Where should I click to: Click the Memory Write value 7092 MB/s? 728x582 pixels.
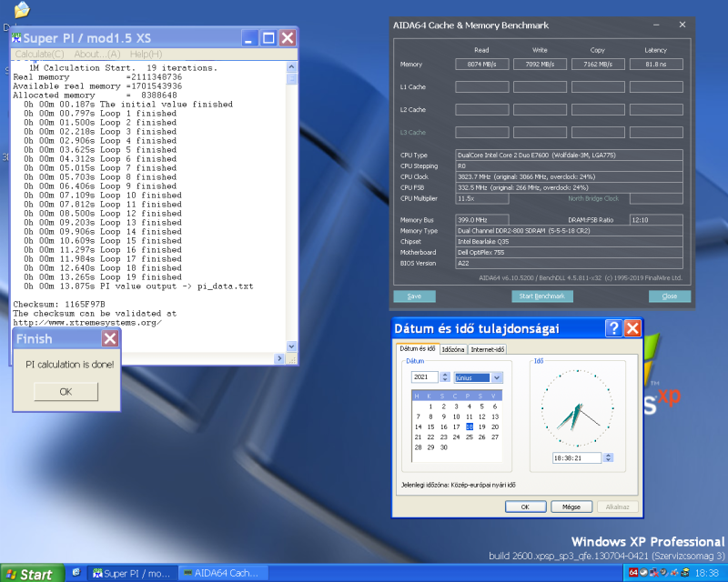[x=540, y=64]
